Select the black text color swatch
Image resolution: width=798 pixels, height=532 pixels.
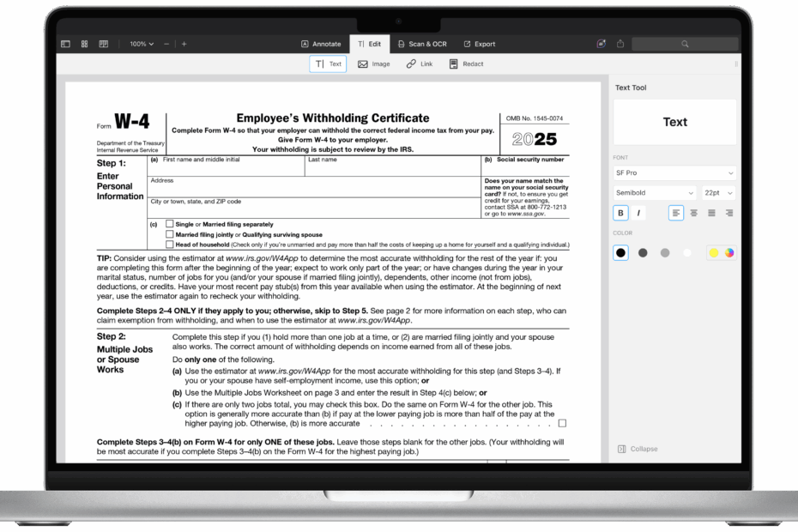(x=620, y=252)
